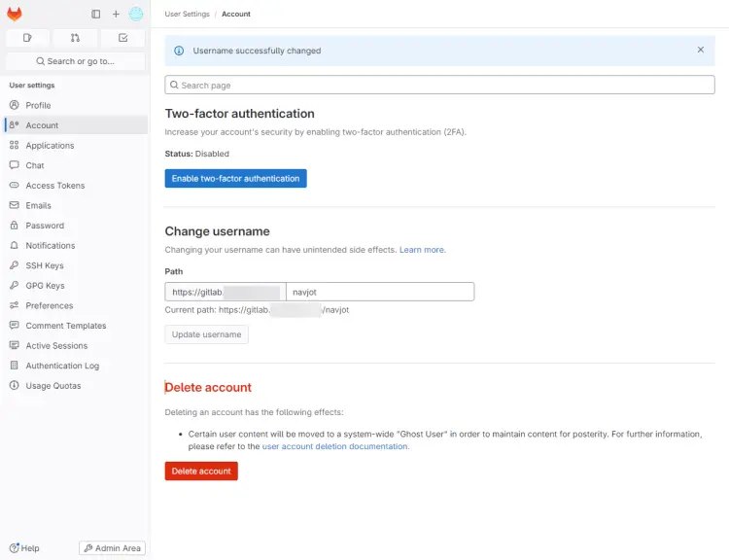
Task: Toggle the sidebar collapse icon
Action: click(x=95, y=14)
